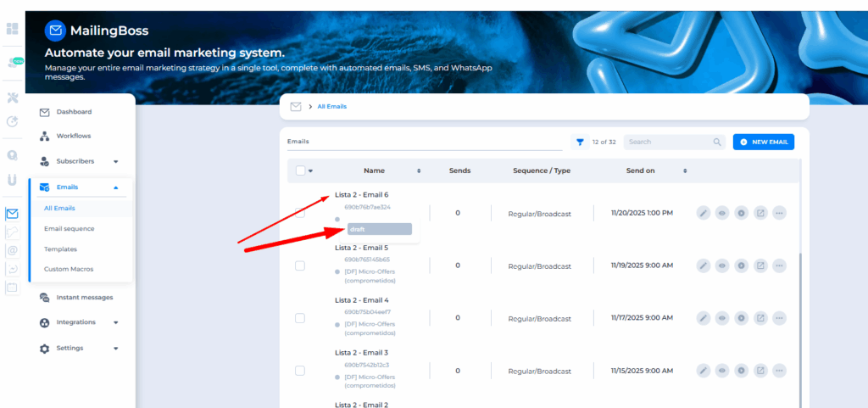Screen dimensions: 868x408
Task: Click the envelope icon in the far-left rail
Action: (x=12, y=214)
